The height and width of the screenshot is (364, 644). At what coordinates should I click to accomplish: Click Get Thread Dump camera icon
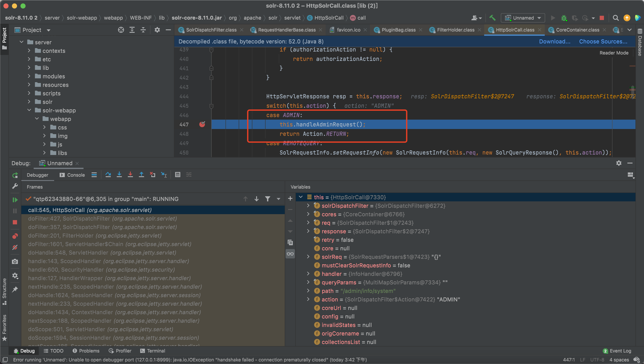(15, 261)
